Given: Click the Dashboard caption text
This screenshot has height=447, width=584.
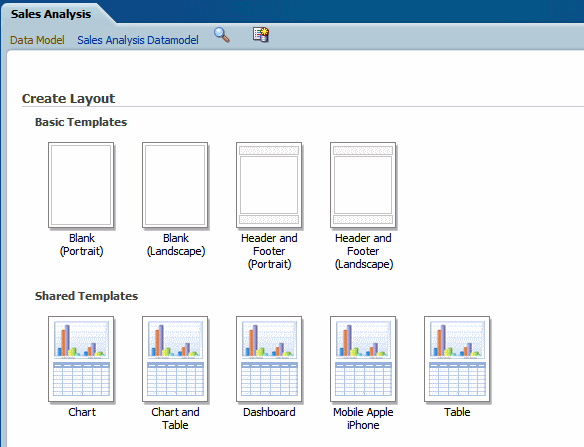Looking at the screenshot, I should (x=269, y=412).
